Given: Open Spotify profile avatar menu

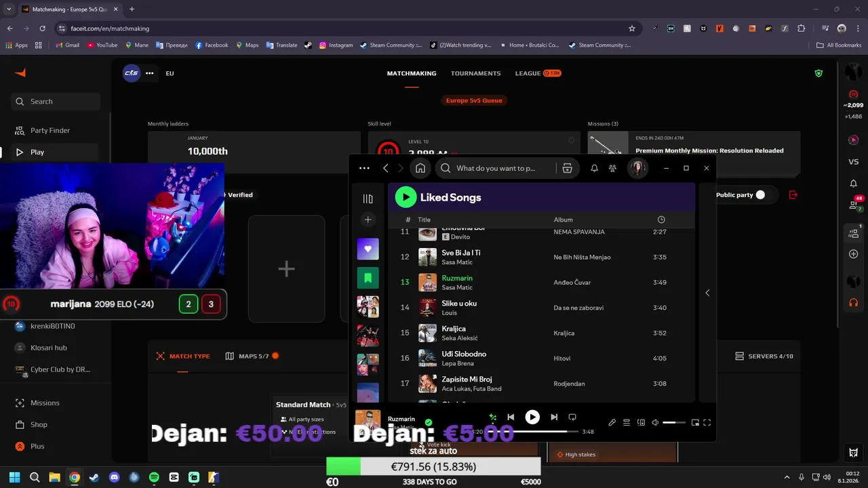Looking at the screenshot, I should click(x=637, y=168).
